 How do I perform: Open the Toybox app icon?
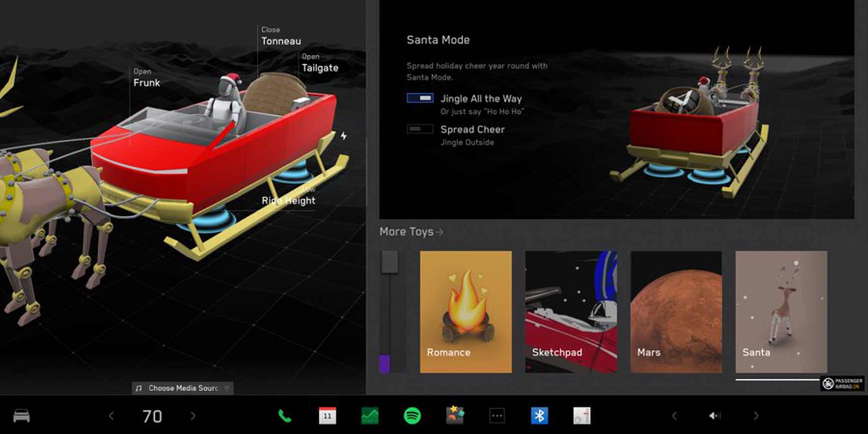coord(454,415)
